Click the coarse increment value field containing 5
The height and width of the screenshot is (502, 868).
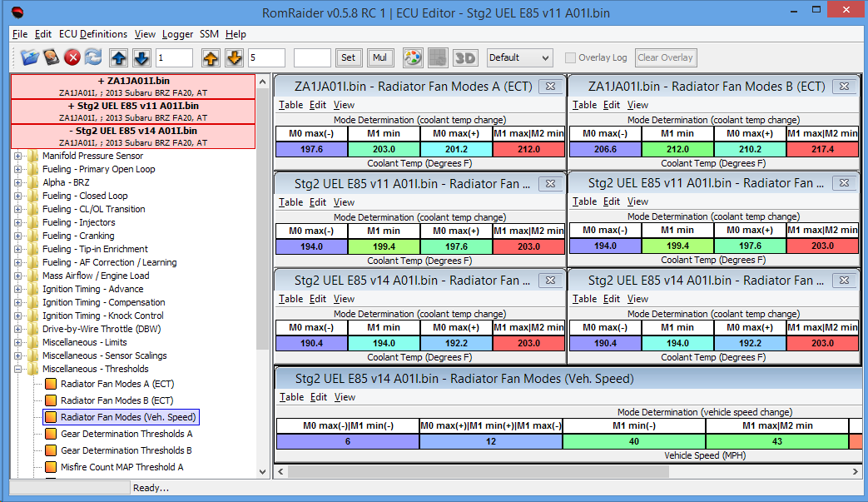(266, 57)
